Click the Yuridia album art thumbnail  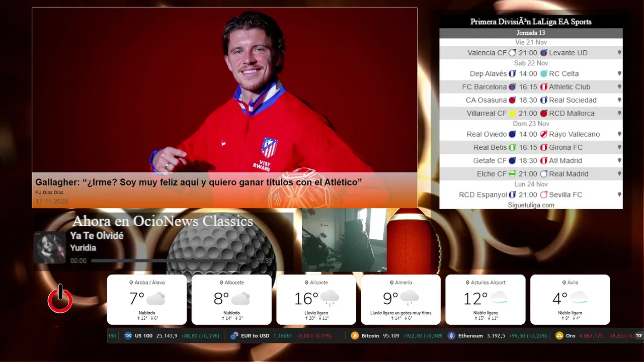(x=50, y=247)
